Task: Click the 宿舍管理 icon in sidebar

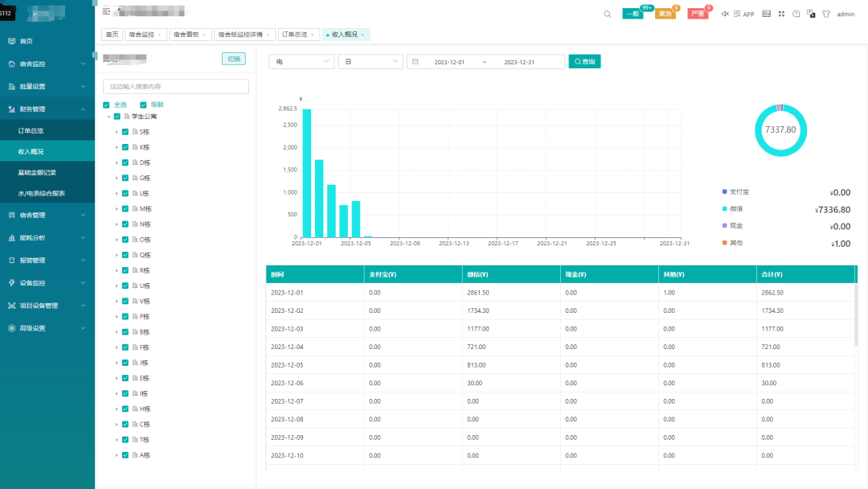Action: 11,215
